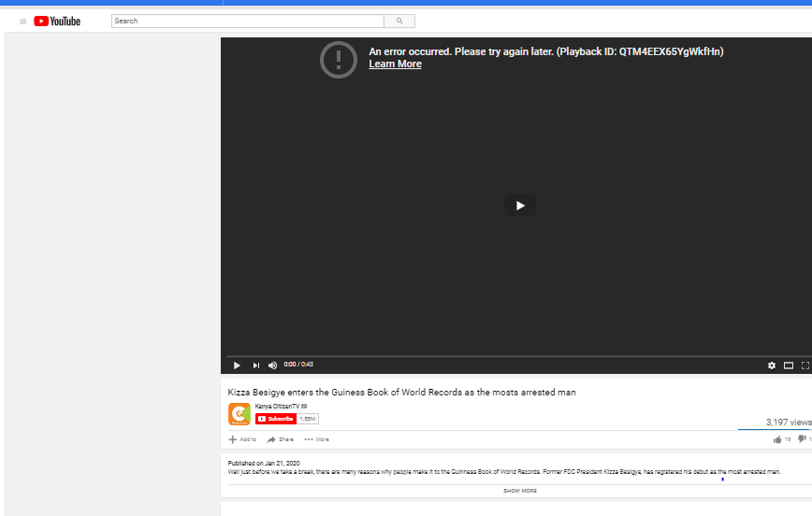Click the magnifier search button
Image resolution: width=812 pixels, height=516 pixels.
pos(399,21)
